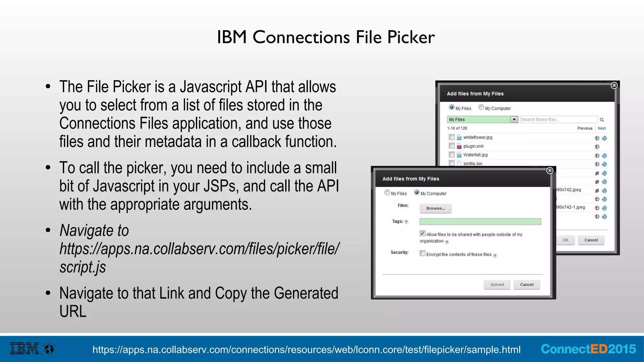This screenshot has height=362, width=644.
Task: Click the globe icon in Waterfall.jpg row
Action: pos(597,156)
